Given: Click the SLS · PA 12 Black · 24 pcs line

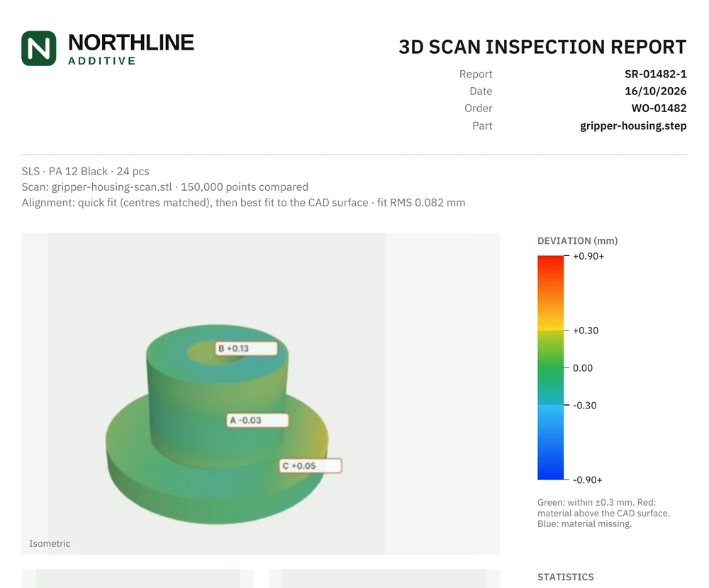Looking at the screenshot, I should point(86,172).
